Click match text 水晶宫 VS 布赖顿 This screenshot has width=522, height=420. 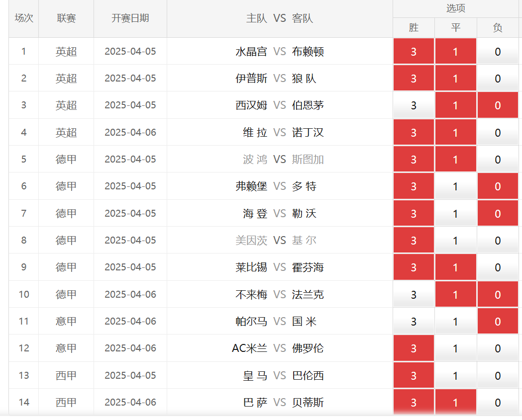pyautogui.click(x=280, y=52)
